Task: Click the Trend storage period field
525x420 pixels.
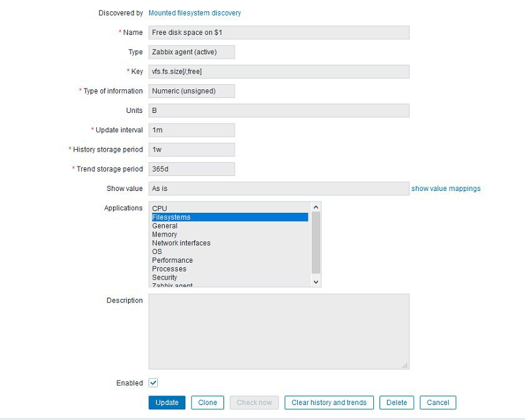Action: click(x=192, y=169)
